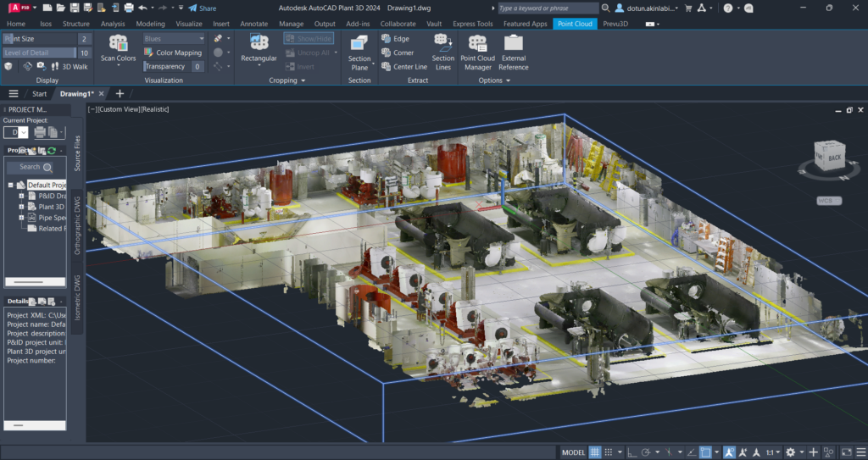Adjust the Level of Detail slider
This screenshot has width=868, height=460.
(x=40, y=53)
